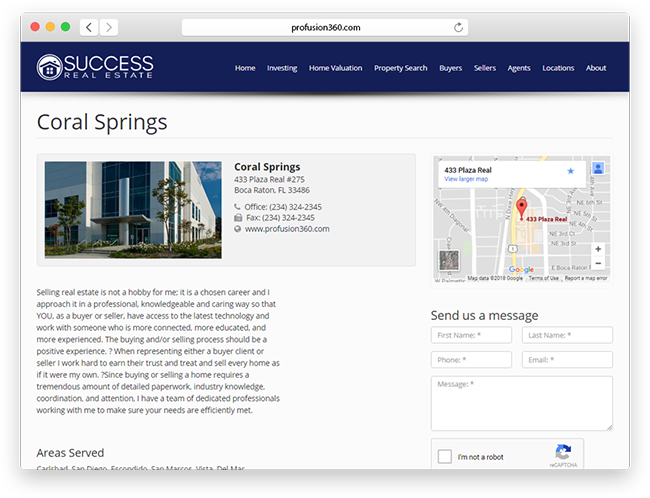Image resolution: width=650 pixels, height=498 pixels.
Task: Zoom in the map with plus button
Action: coord(598,249)
